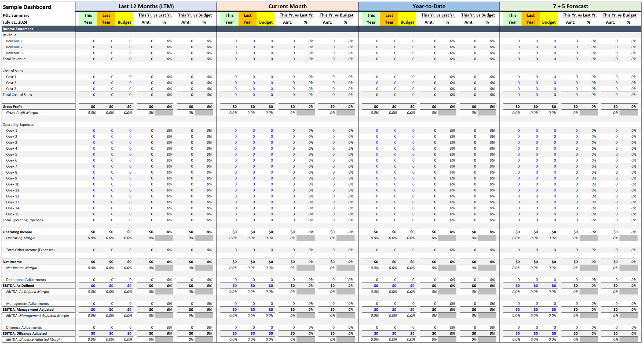Select the July 31, 2024 date cell
This screenshot has width=644, height=345.
pyautogui.click(x=15, y=22)
